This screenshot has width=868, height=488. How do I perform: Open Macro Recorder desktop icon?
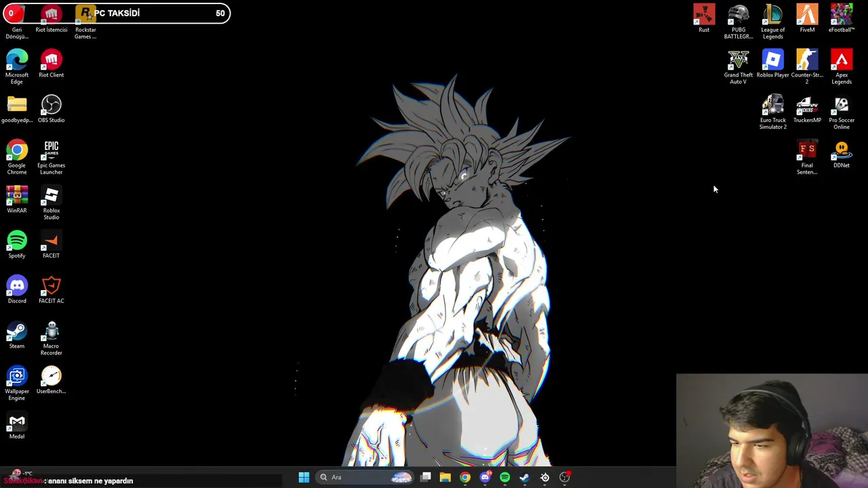point(51,338)
